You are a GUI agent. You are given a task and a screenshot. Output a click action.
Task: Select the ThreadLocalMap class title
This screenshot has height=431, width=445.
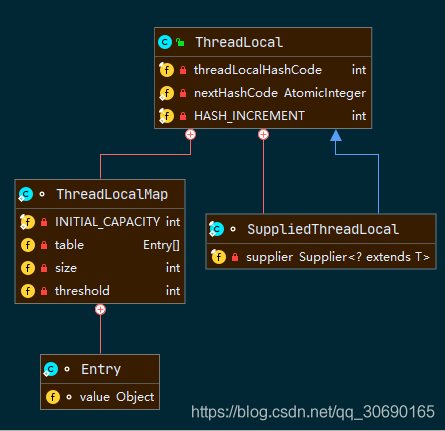coord(112,194)
